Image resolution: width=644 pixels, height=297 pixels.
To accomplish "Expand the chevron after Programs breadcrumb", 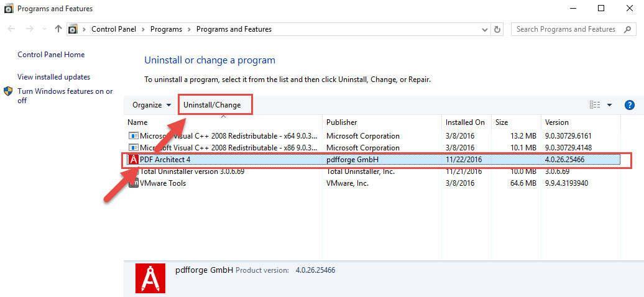I will [x=190, y=30].
